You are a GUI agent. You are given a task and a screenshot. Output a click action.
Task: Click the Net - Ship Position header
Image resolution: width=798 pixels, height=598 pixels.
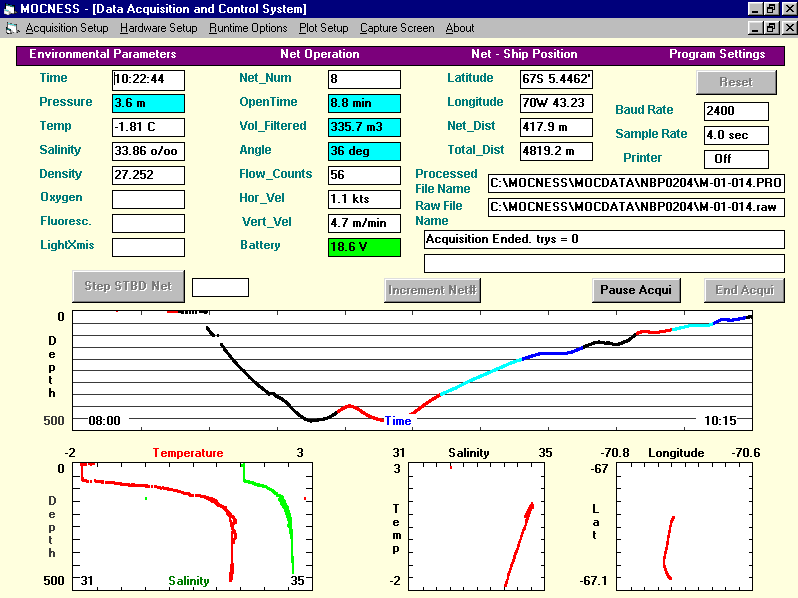tap(524, 54)
